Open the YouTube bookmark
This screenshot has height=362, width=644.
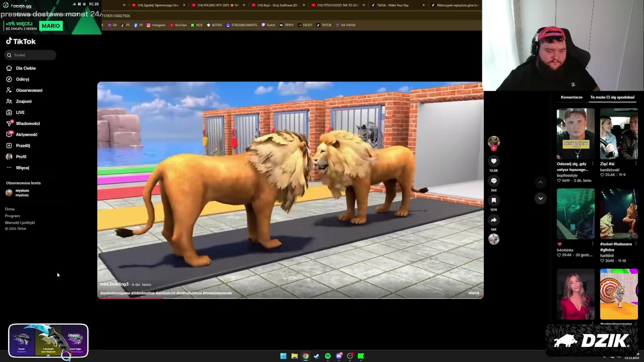pyautogui.click(x=178, y=25)
